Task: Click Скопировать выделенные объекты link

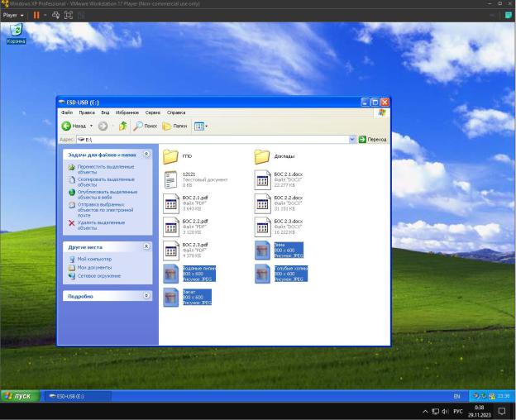Action: 106,182
